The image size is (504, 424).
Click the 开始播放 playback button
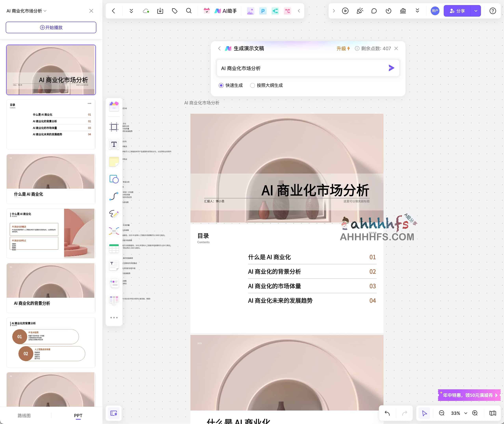pyautogui.click(x=51, y=27)
